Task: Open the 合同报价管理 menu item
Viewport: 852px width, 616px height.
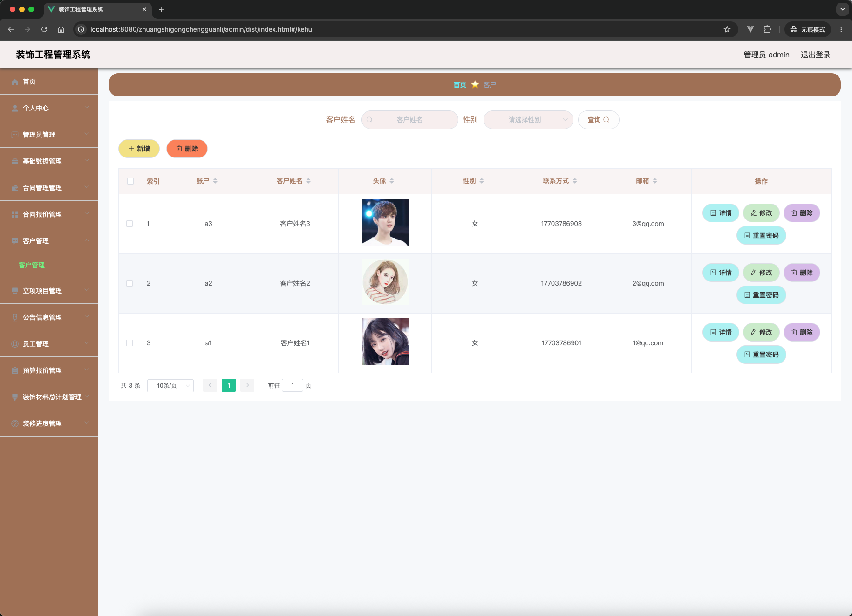Action: (49, 214)
